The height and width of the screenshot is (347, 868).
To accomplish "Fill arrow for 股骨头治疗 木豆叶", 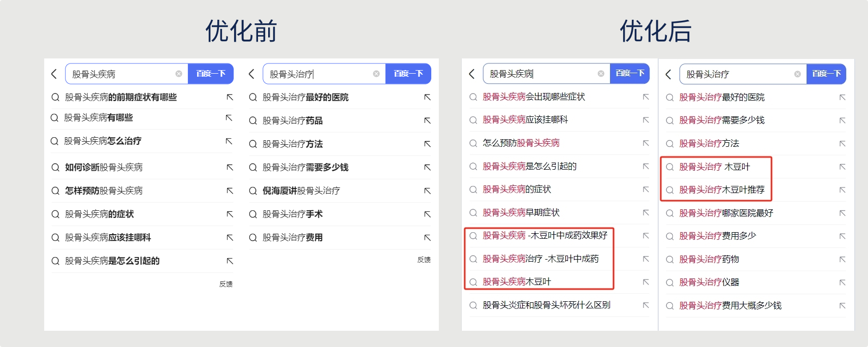I will (x=843, y=167).
